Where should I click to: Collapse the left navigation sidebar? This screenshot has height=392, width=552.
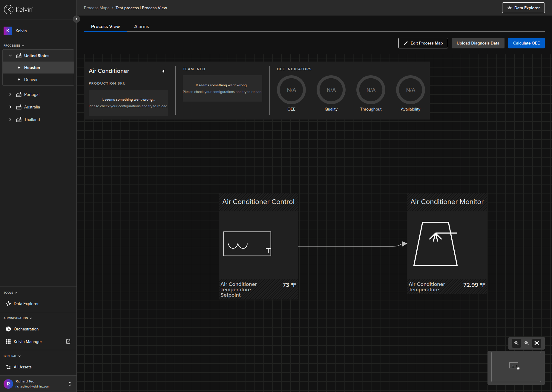click(x=76, y=19)
